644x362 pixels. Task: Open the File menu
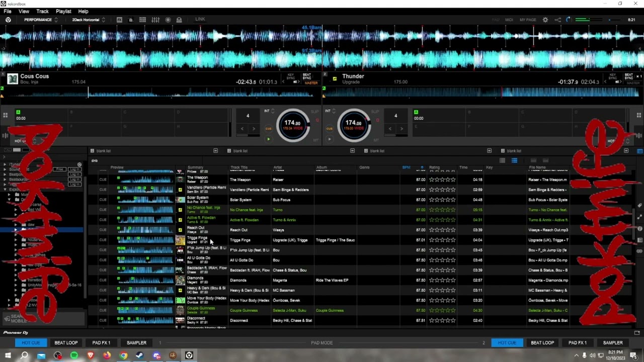[x=8, y=11]
